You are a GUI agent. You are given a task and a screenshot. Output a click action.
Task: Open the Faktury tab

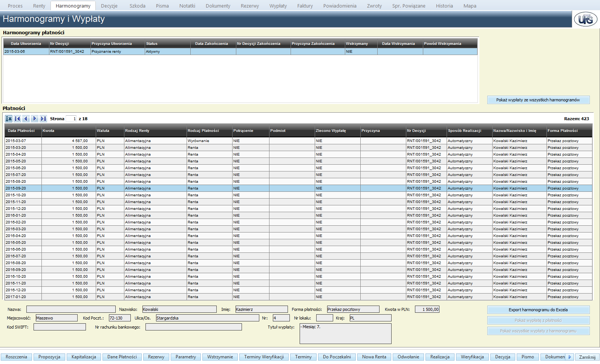click(305, 6)
